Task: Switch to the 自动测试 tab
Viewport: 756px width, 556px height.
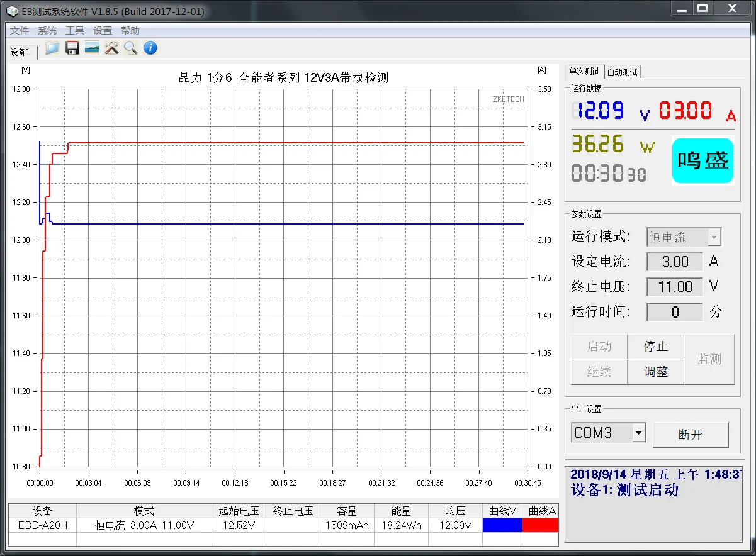Action: click(x=623, y=72)
